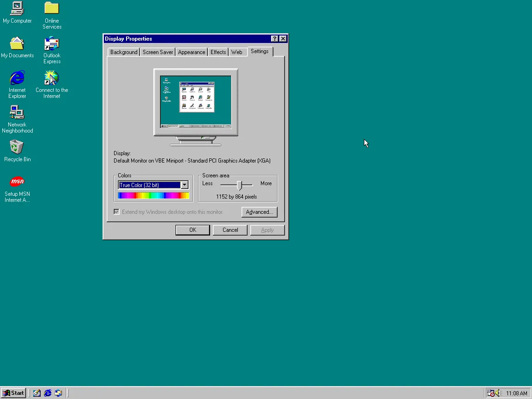This screenshot has width=532, height=399.
Task: Toggle the Extend my Windows desktop checkbox
Action: 117,212
